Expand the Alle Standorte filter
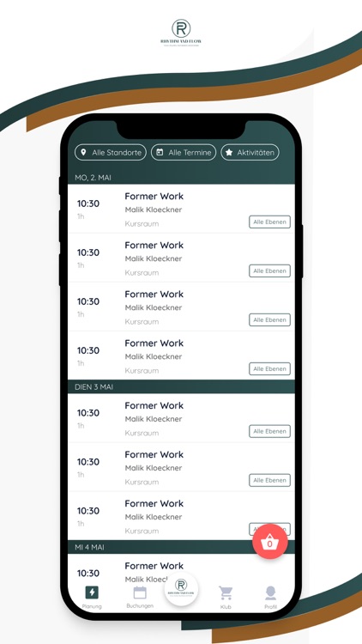The width and height of the screenshot is (362, 644). (x=111, y=152)
